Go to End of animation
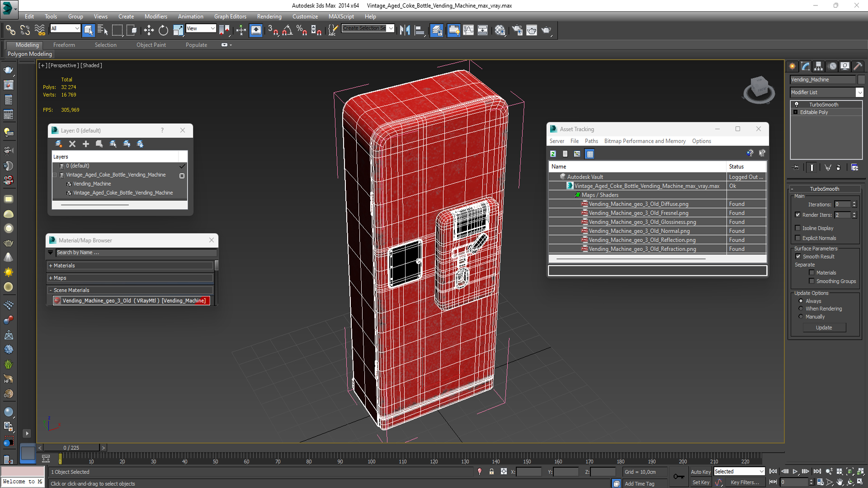Viewport: 868px width, 488px height. pyautogui.click(x=817, y=471)
